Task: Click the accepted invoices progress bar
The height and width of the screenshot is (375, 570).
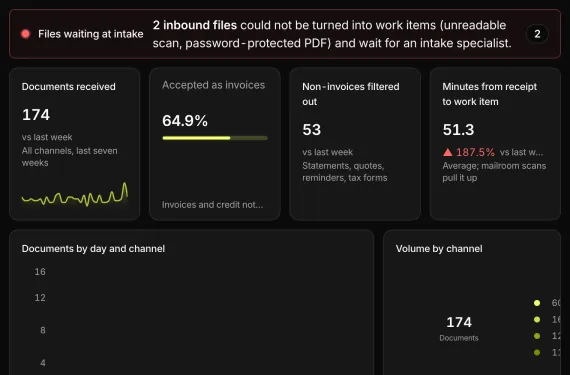Action: click(x=215, y=138)
